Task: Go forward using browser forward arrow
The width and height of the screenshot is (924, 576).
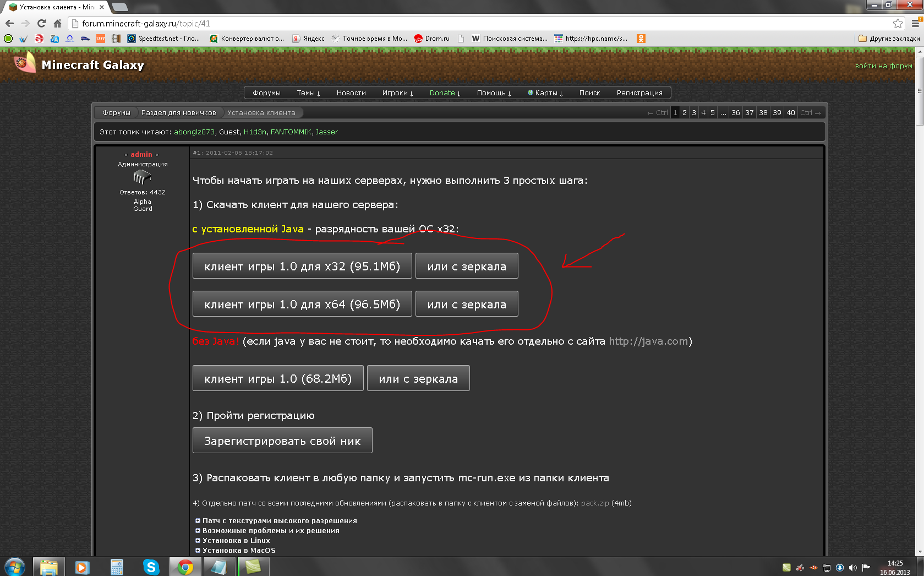Action: pos(25,23)
